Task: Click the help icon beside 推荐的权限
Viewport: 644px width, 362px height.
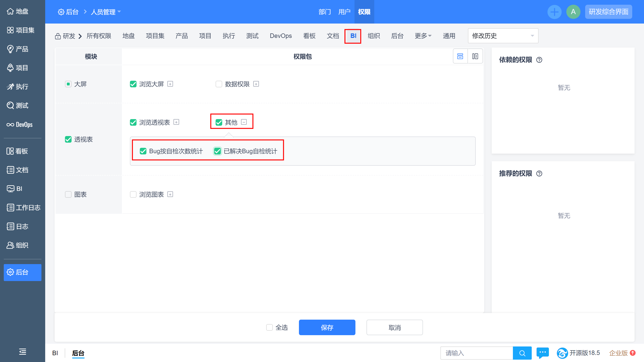Action: click(x=539, y=173)
